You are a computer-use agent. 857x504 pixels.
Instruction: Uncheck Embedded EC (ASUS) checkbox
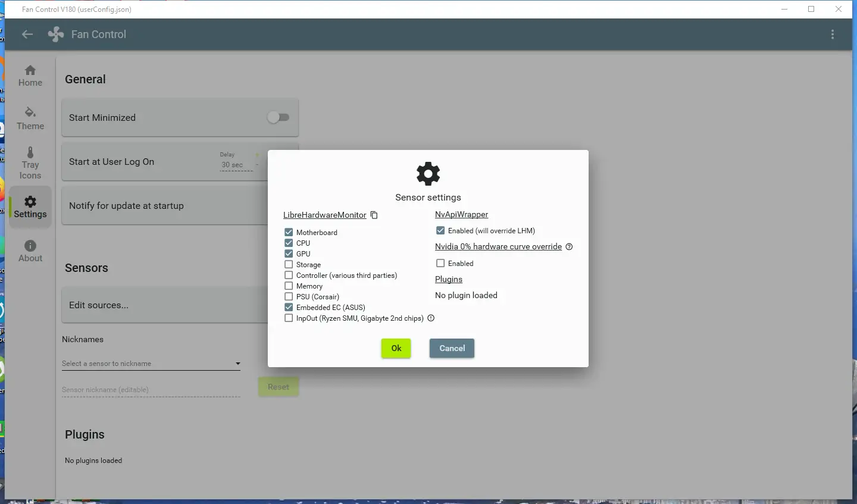tap(289, 307)
